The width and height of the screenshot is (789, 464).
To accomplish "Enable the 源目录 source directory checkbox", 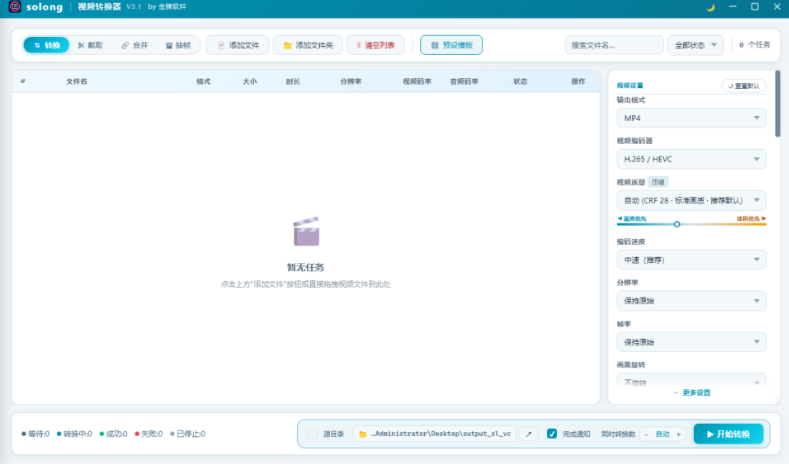I will (312, 434).
